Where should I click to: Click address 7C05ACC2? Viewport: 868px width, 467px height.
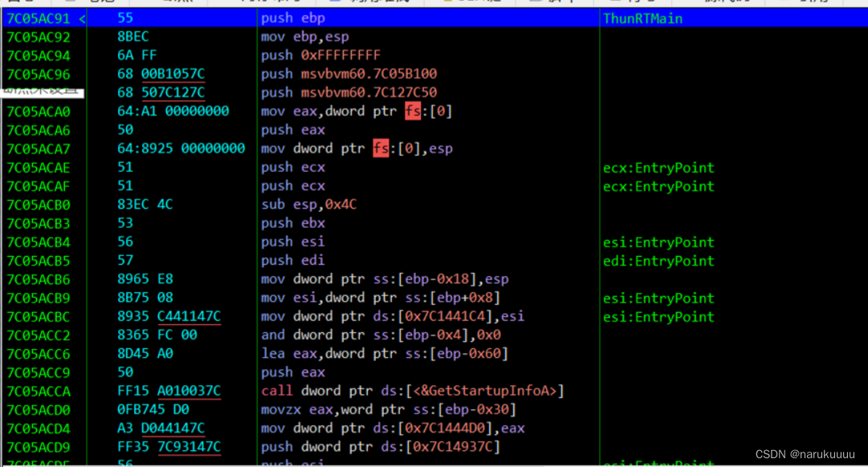click(39, 336)
